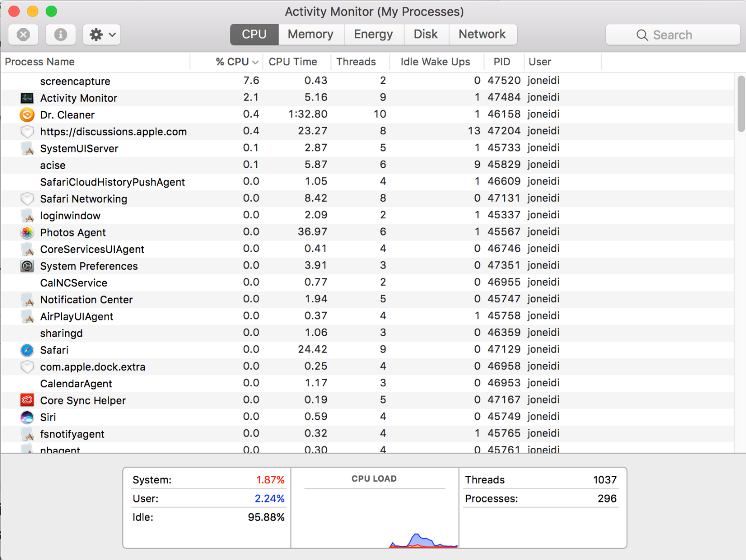
Task: Click the Safari browser icon
Action: [26, 350]
